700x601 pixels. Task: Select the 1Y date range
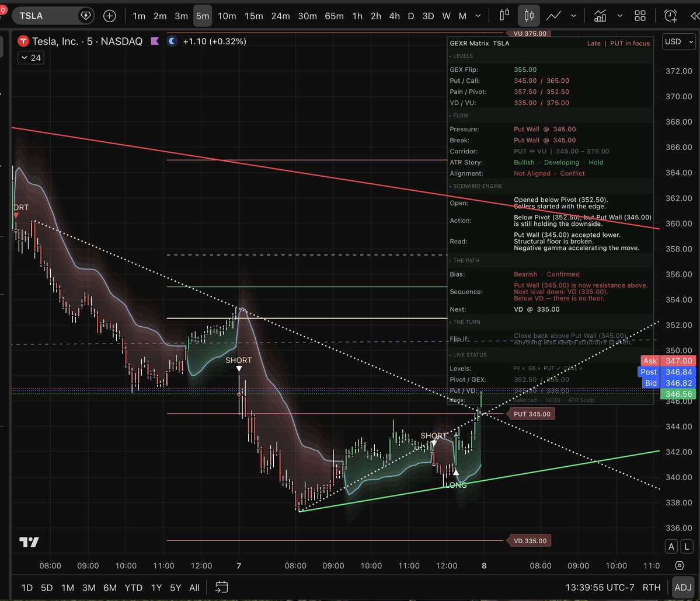point(156,588)
